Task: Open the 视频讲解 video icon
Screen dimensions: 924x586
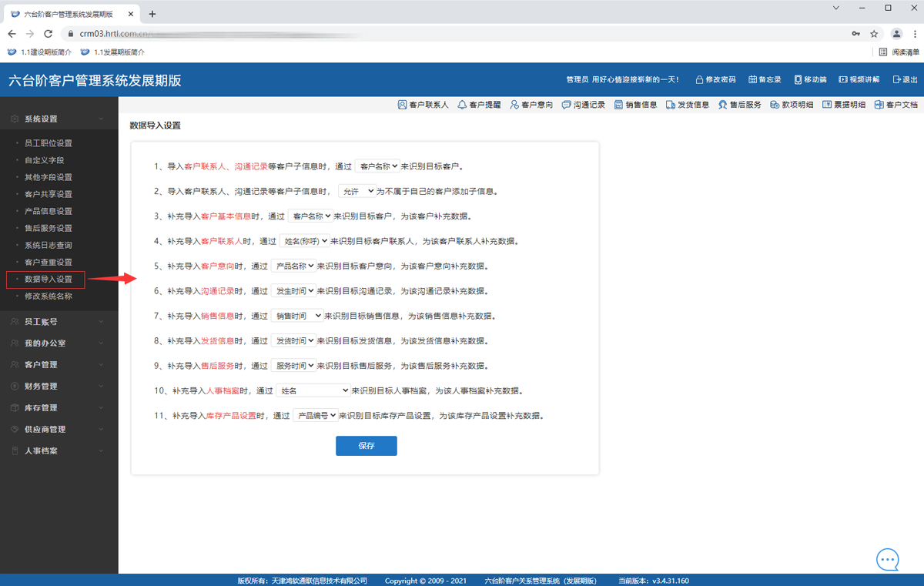Action: tap(843, 79)
